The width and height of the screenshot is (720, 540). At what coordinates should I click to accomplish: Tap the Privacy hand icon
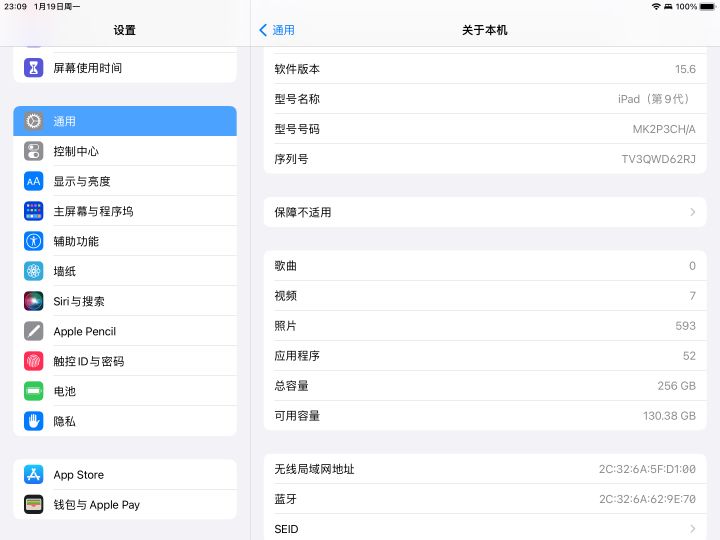tap(34, 421)
